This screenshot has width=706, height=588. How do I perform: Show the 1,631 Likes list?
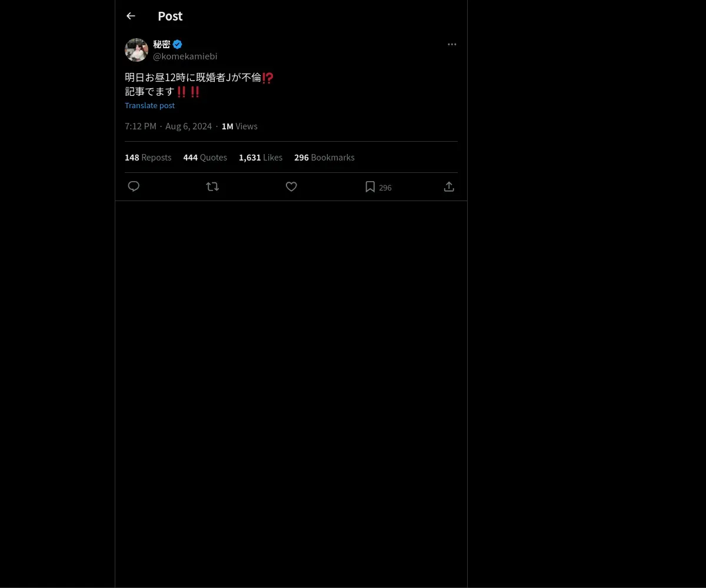pyautogui.click(x=261, y=157)
